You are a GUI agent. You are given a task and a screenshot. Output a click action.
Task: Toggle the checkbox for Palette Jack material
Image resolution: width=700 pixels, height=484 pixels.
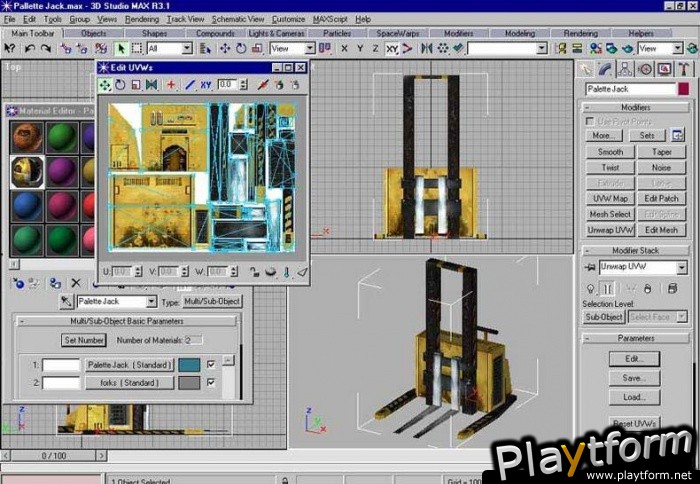[211, 365]
